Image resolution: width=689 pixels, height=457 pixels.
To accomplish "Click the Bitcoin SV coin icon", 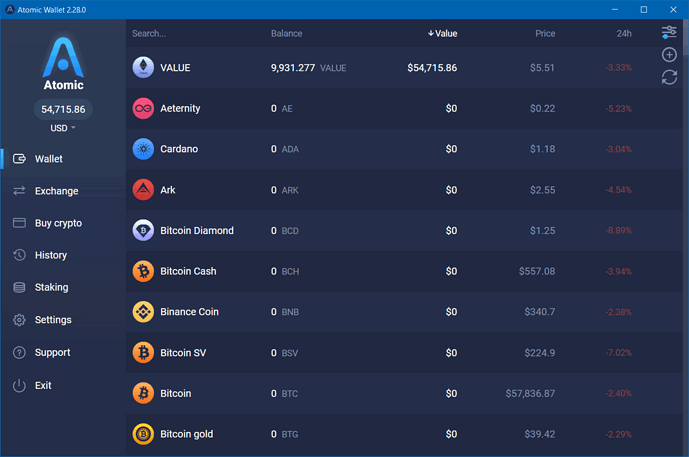I will pos(143,352).
